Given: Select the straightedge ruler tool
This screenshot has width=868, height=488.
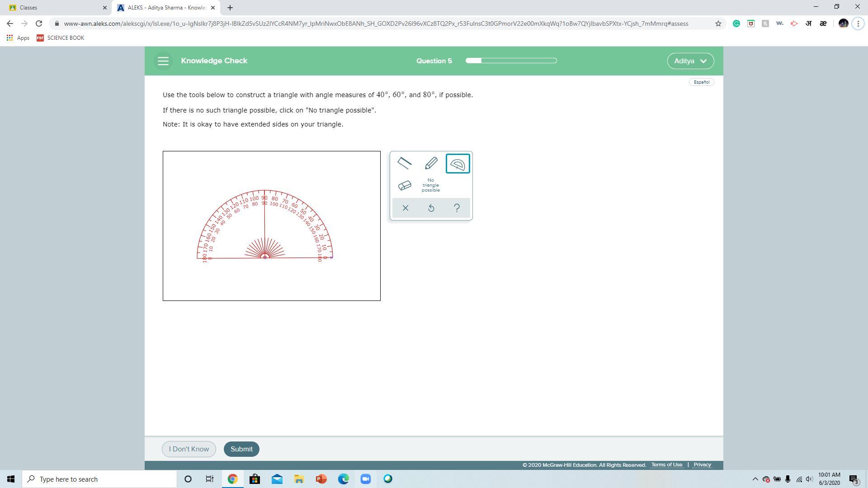Looking at the screenshot, I should 404,163.
